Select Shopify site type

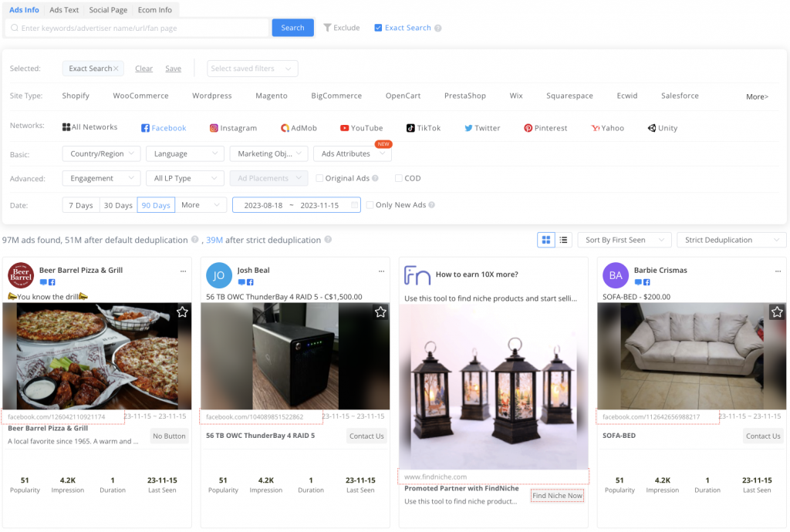76,96
